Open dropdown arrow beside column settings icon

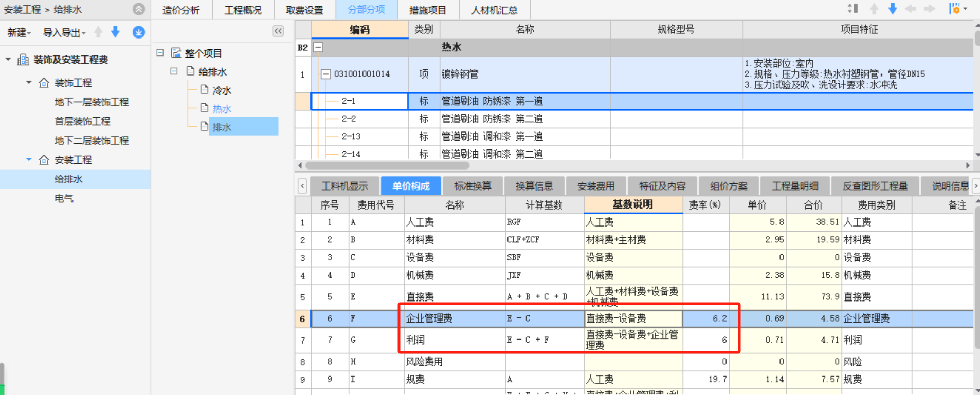[965, 9]
